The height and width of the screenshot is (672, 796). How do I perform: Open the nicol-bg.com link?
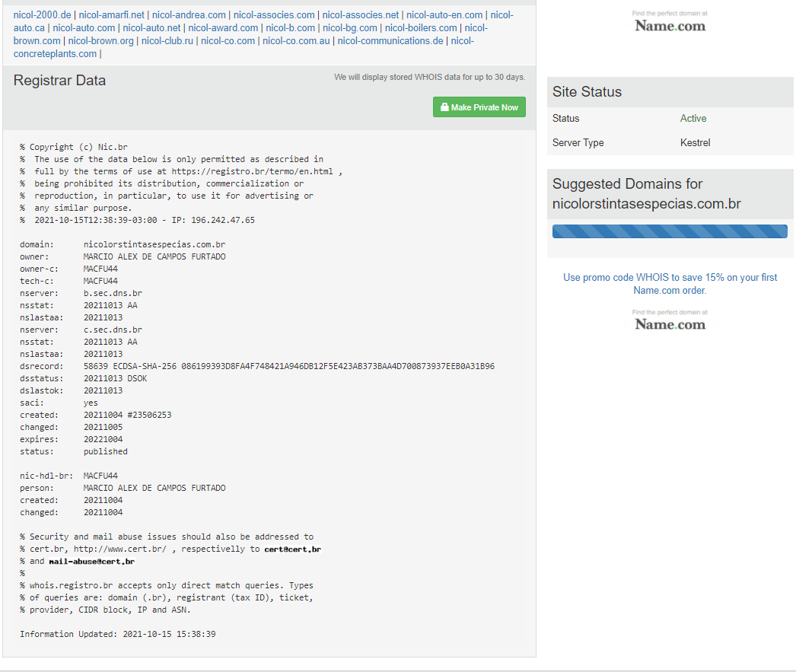(350, 28)
